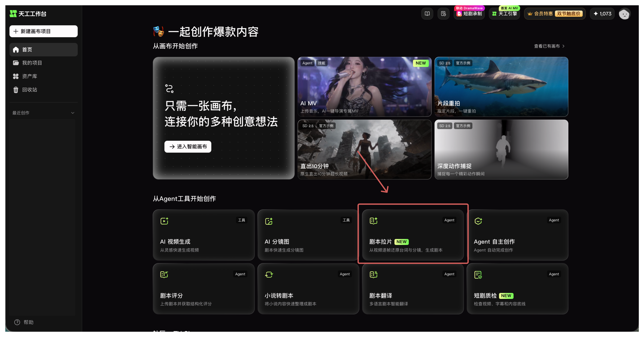Open 查看已有画布 link
Screen dimensions: 644x337
coord(549,46)
